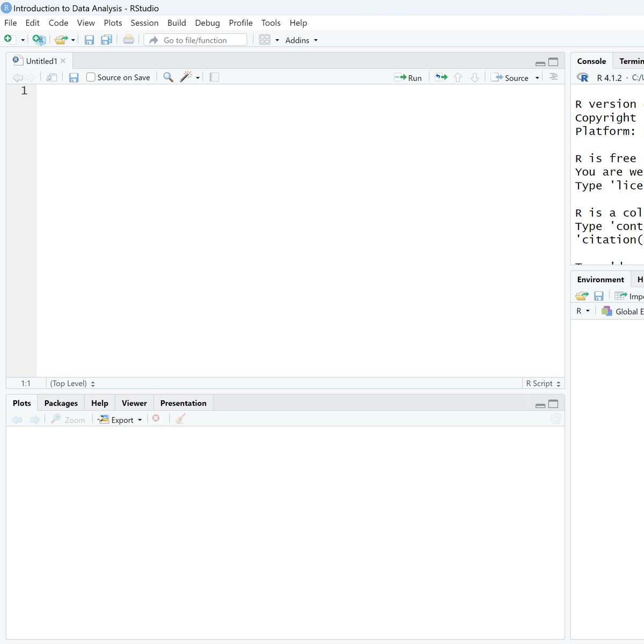
Task: Save the script from editor toolbar
Action: pos(74,78)
